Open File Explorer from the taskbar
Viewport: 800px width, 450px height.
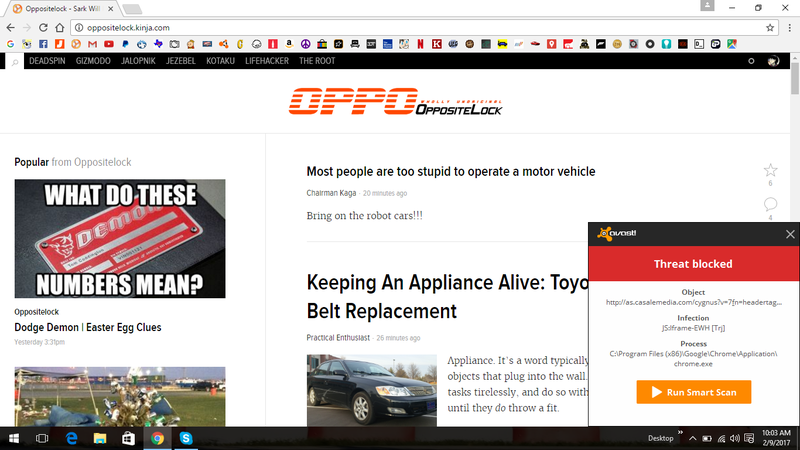pyautogui.click(x=100, y=438)
